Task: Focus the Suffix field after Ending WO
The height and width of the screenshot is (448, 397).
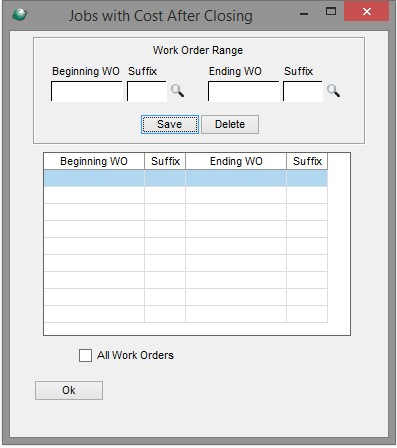Action: tap(303, 91)
